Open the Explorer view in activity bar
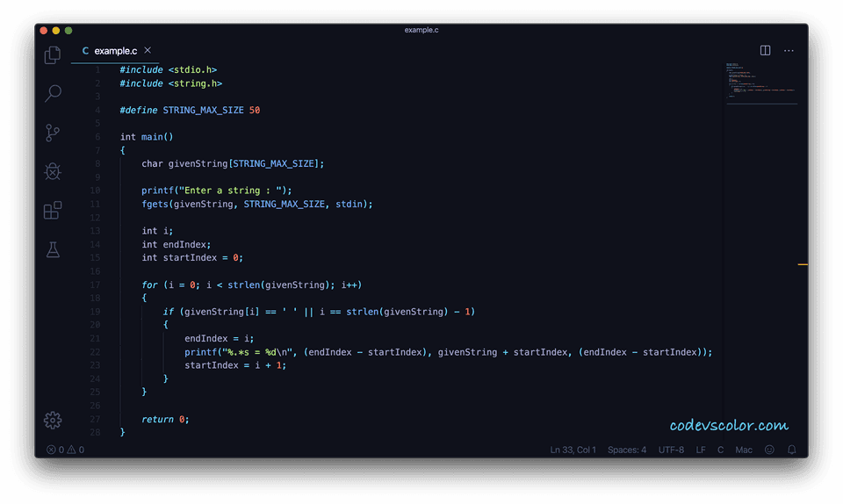Screen dimensions: 843x504 tap(53, 54)
